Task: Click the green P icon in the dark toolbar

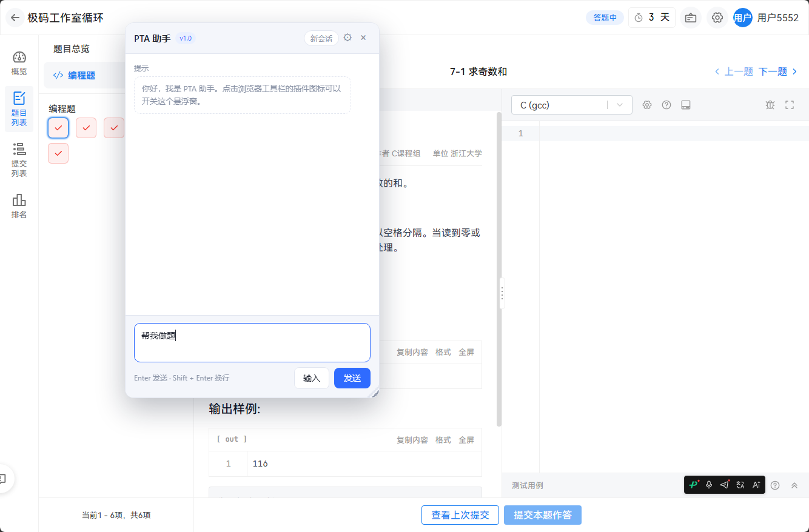Action: (x=694, y=485)
